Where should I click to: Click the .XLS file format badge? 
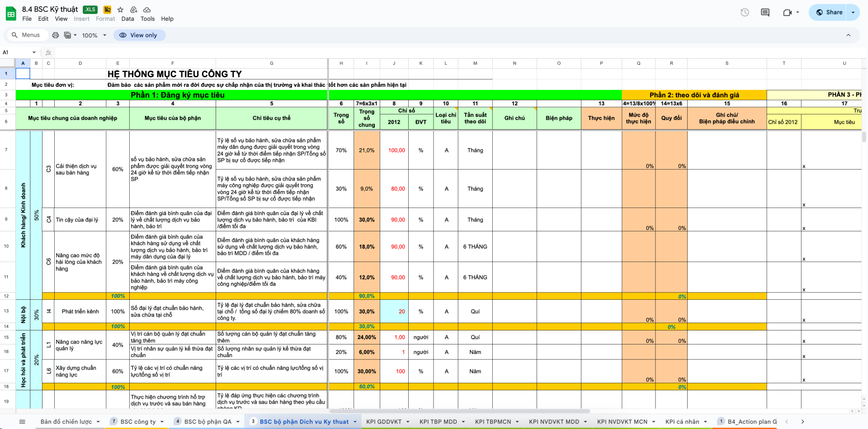pos(90,9)
